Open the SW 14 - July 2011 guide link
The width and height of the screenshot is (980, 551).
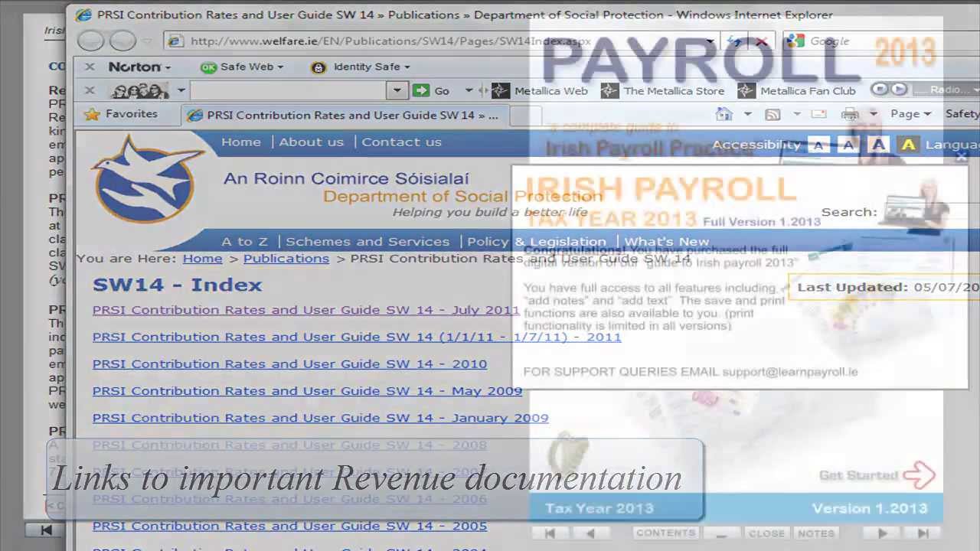(305, 310)
